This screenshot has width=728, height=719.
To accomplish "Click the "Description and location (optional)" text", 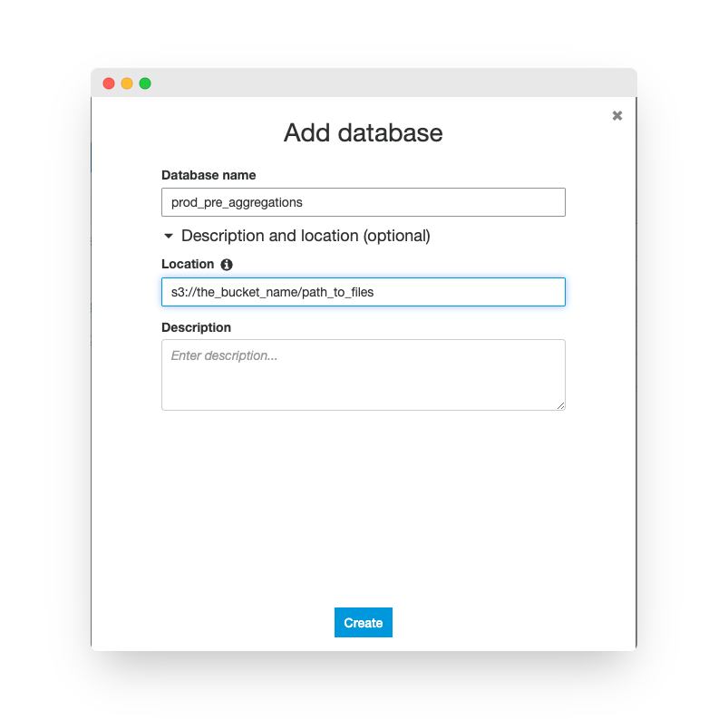I will pyautogui.click(x=306, y=236).
